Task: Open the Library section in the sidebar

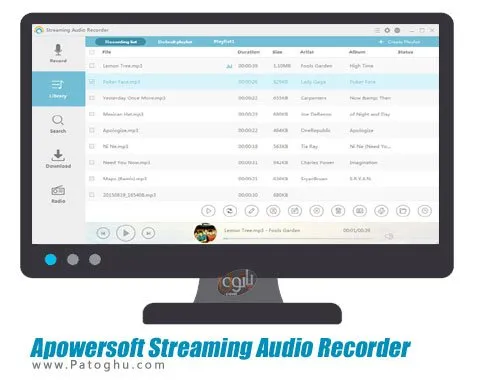Action: 58,89
